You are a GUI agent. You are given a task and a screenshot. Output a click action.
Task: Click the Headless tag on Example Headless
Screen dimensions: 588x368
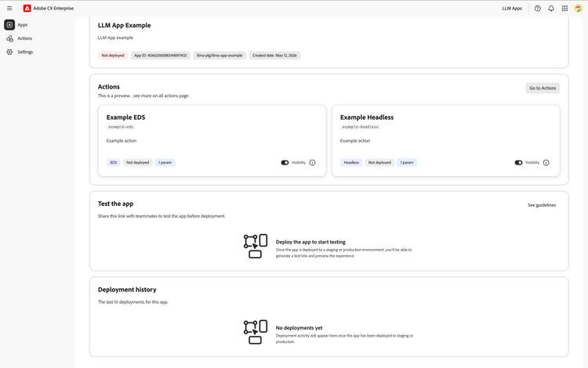tap(351, 163)
